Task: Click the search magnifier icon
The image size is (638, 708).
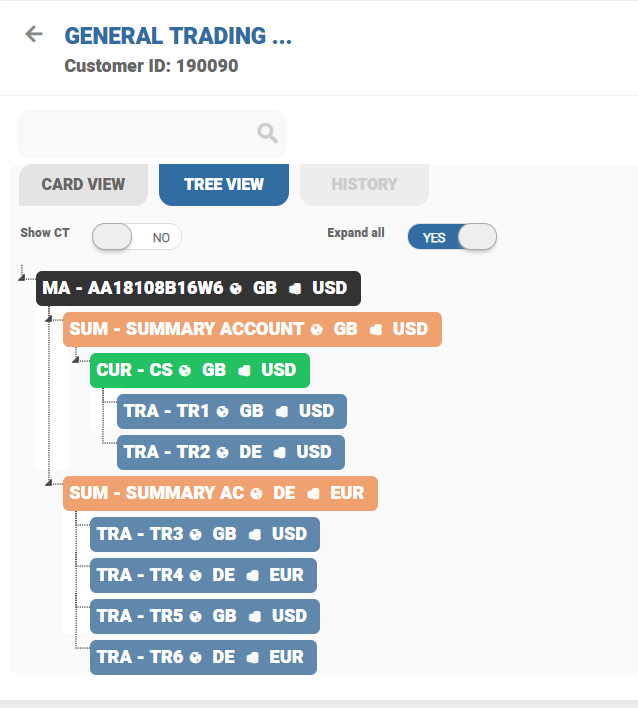Action: pos(267,133)
